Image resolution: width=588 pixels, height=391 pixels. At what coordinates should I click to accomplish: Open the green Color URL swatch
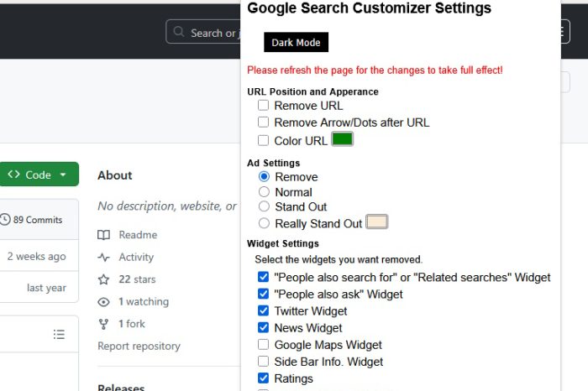[342, 139]
